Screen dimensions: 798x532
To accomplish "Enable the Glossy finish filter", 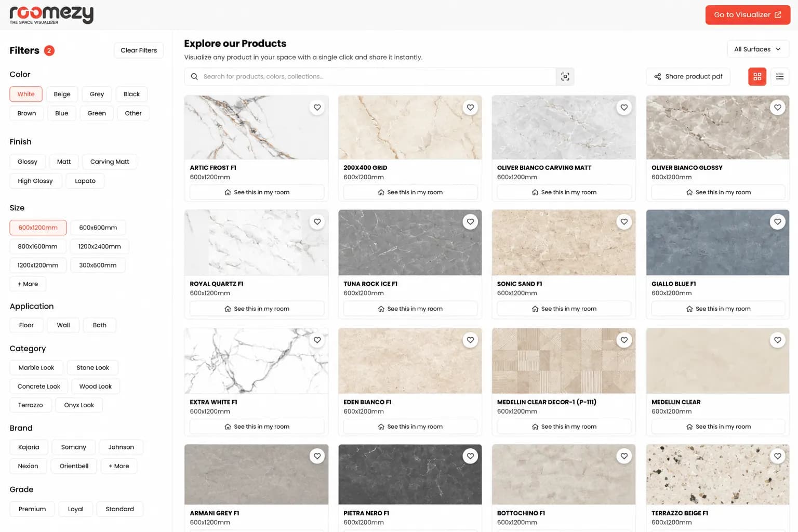I will tap(28, 162).
